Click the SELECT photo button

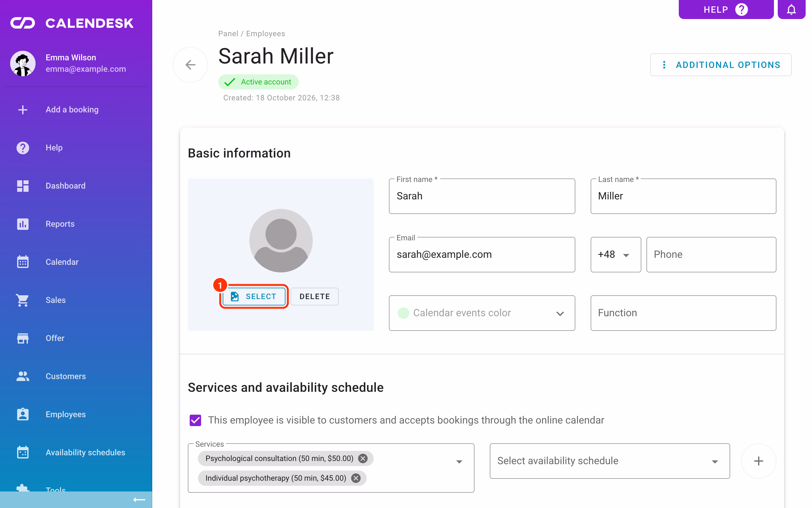(x=254, y=296)
